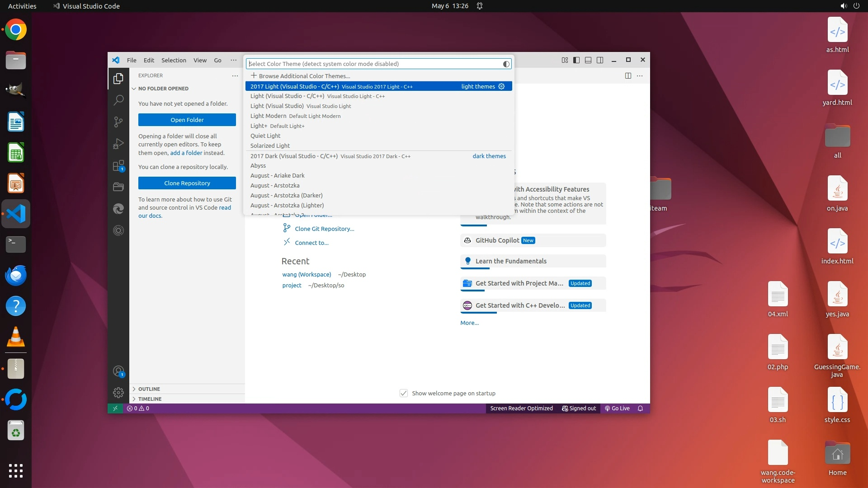Open the Source Control view icon
The width and height of the screenshot is (868, 488).
[x=118, y=122]
